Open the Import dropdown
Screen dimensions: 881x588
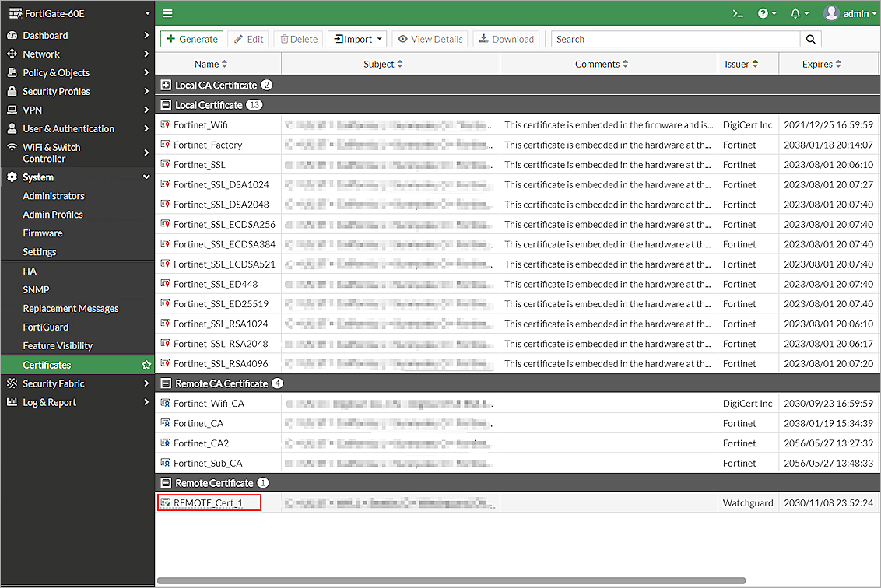357,39
